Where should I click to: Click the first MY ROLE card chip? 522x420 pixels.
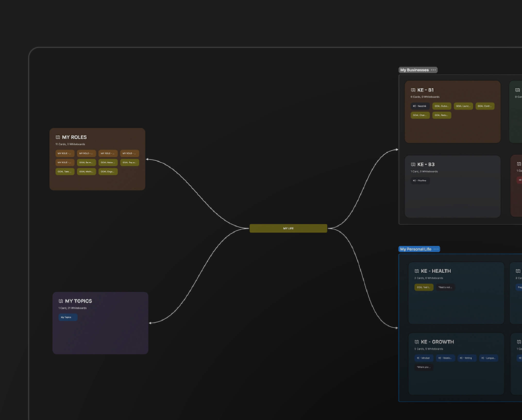[x=65, y=153]
